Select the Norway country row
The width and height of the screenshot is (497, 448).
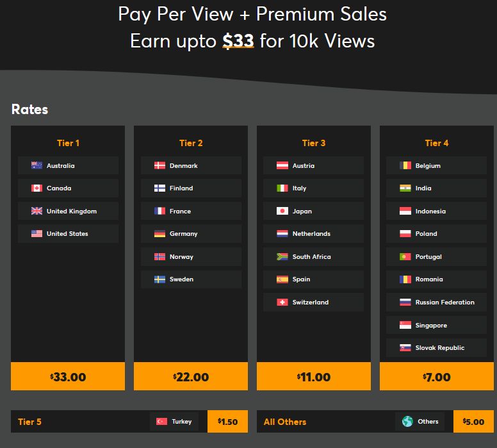[191, 256]
